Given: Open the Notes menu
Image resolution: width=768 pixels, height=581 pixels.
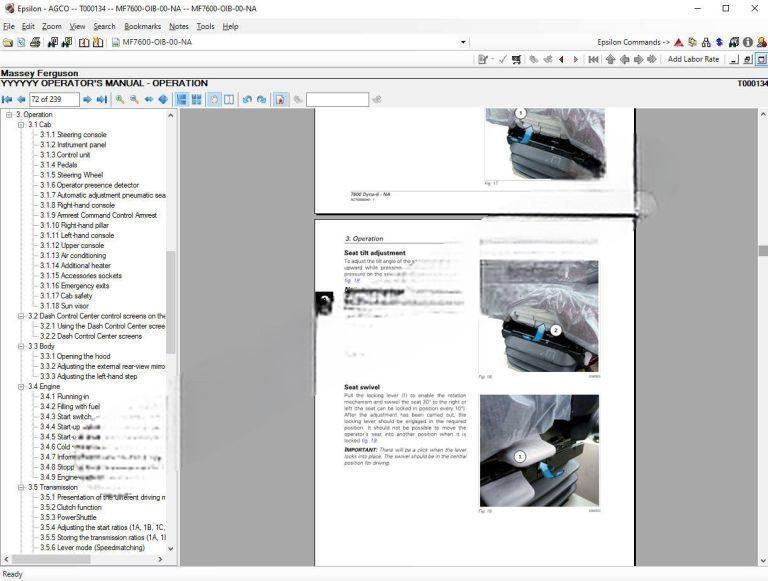Looking at the screenshot, I should [179, 26].
